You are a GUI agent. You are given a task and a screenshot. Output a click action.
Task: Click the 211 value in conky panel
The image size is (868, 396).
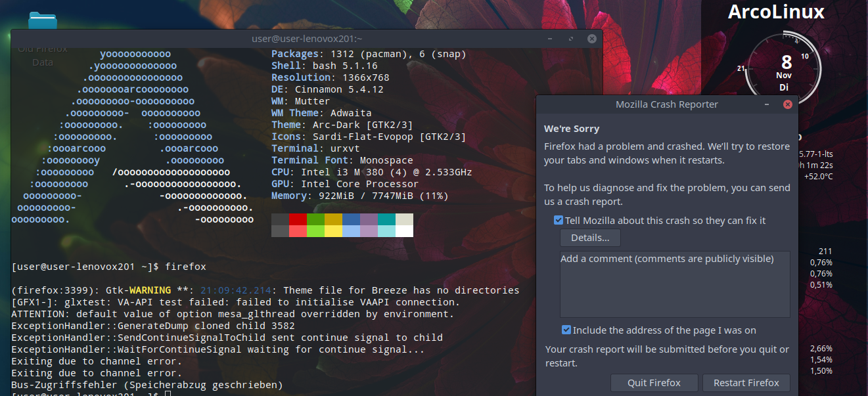[826, 252]
